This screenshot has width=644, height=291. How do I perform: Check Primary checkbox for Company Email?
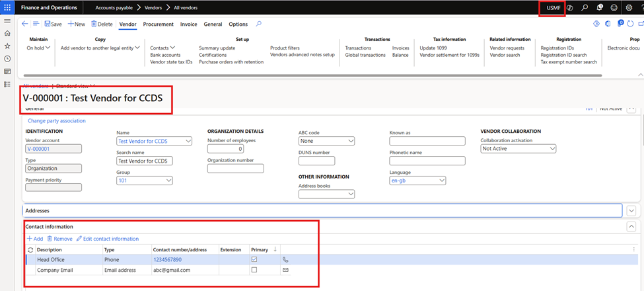coord(254,270)
